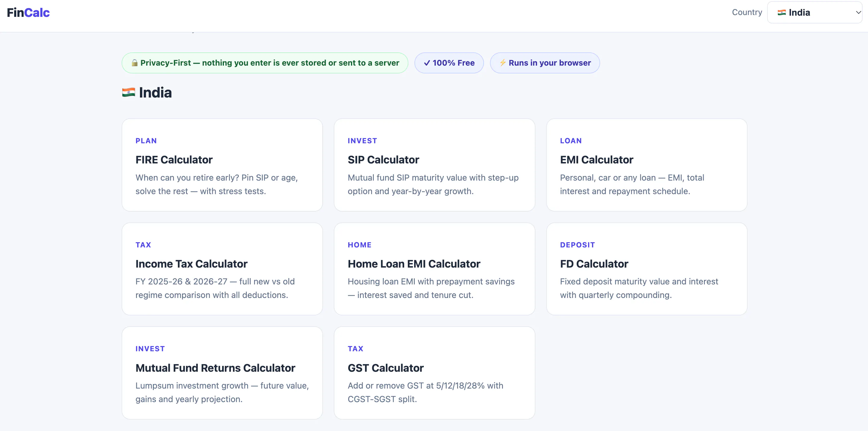Click description 'FY 2025-26 & 2026-27'
Viewport: 868px width, 431px height.
181,281
